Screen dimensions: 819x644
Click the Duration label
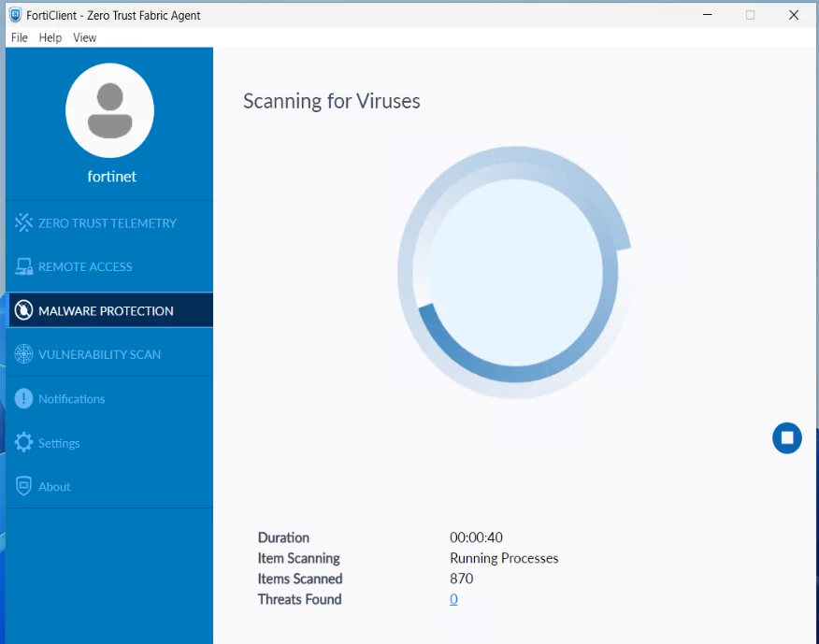coord(283,537)
